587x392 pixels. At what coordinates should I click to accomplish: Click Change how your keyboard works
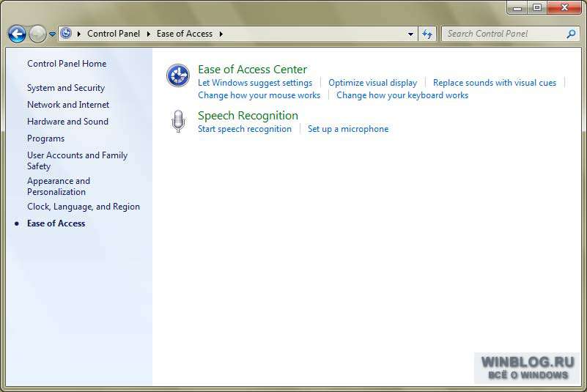[402, 95]
